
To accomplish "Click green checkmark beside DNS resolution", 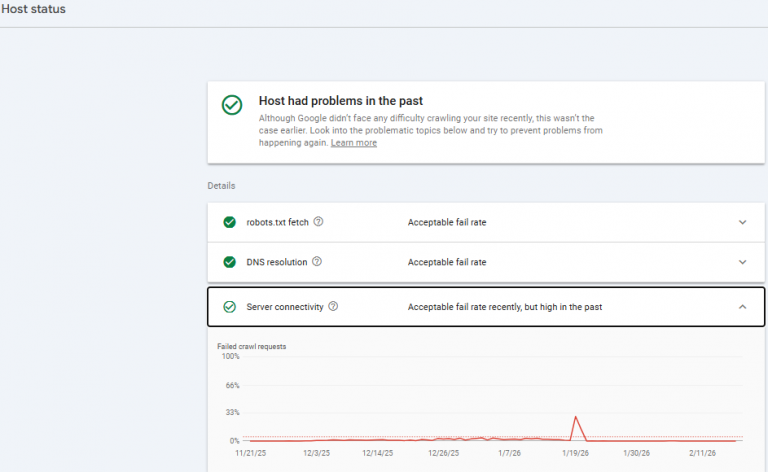I will coord(230,262).
